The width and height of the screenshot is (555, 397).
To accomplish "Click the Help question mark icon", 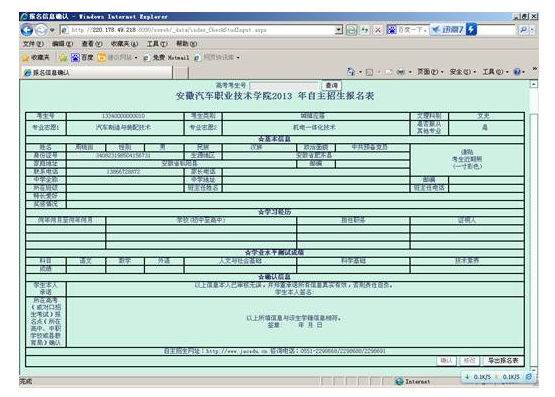I will click(517, 72).
